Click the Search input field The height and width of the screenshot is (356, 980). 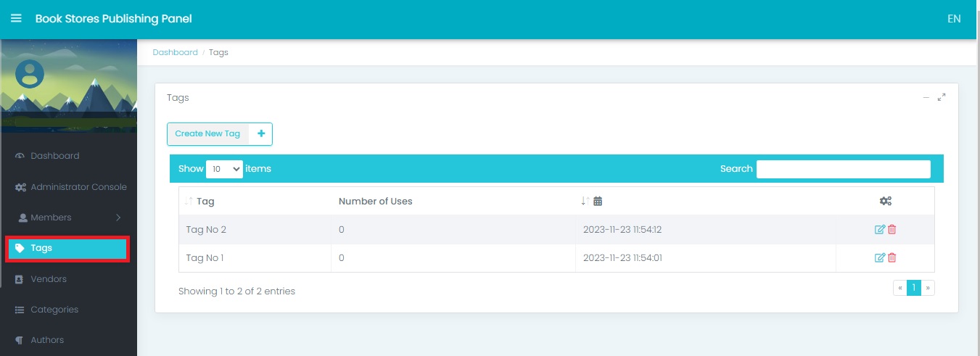pyautogui.click(x=843, y=169)
